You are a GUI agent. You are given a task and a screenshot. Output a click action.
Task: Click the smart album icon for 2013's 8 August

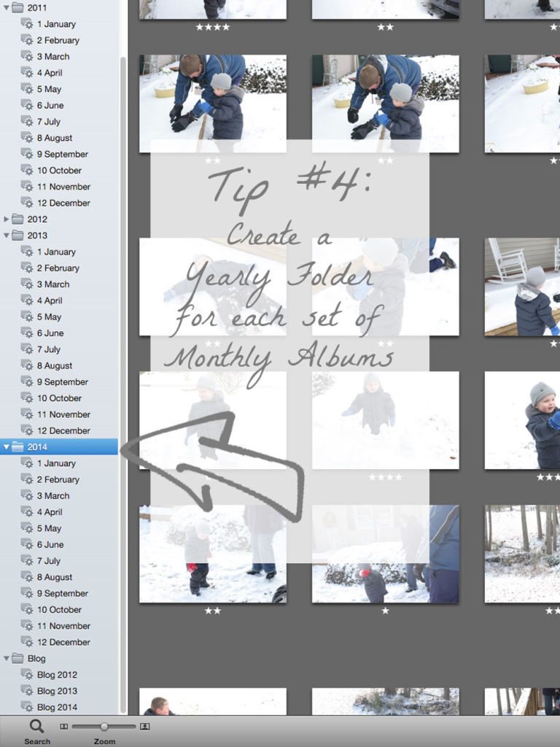pyautogui.click(x=27, y=365)
